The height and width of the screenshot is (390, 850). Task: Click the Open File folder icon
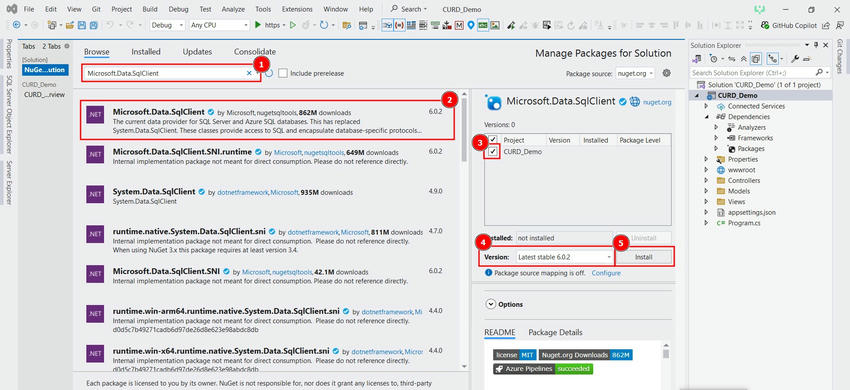coord(69,25)
